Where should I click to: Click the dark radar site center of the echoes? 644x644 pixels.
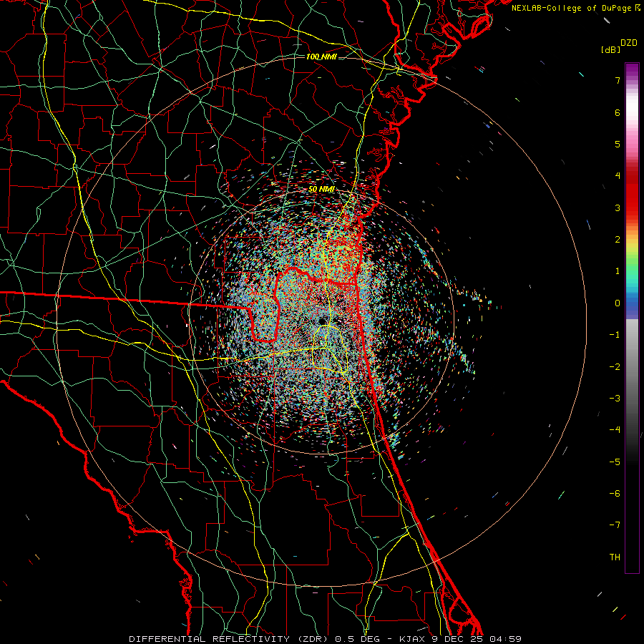point(323,320)
